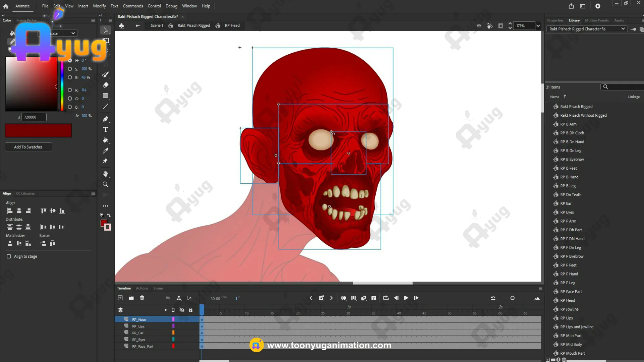Select the Paint Bucket tool
644x362 pixels.
click(x=105, y=140)
